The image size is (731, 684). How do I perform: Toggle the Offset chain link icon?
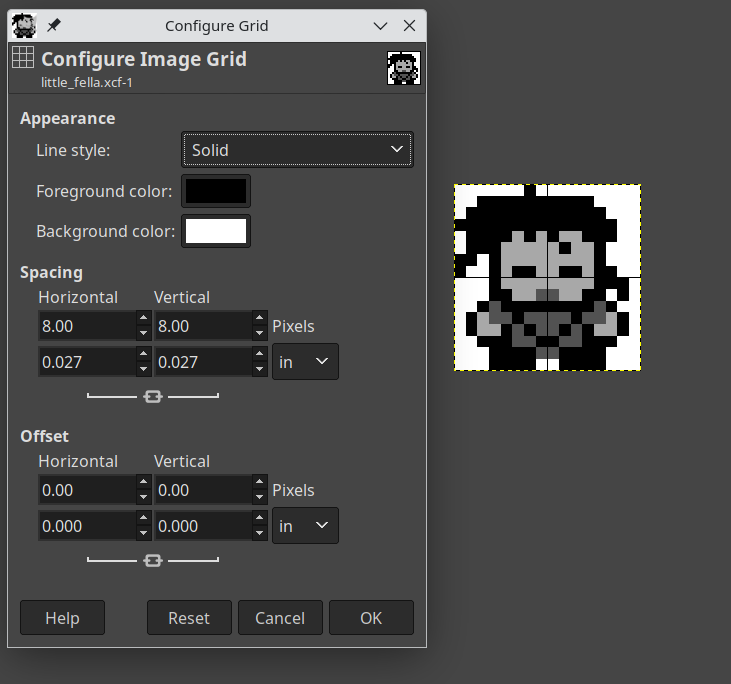(x=153, y=561)
